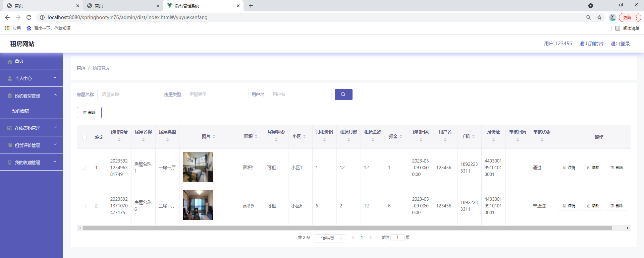Sort by 预约日期 column arrows
The width and height of the screenshot is (644, 258).
pyautogui.click(x=421, y=140)
